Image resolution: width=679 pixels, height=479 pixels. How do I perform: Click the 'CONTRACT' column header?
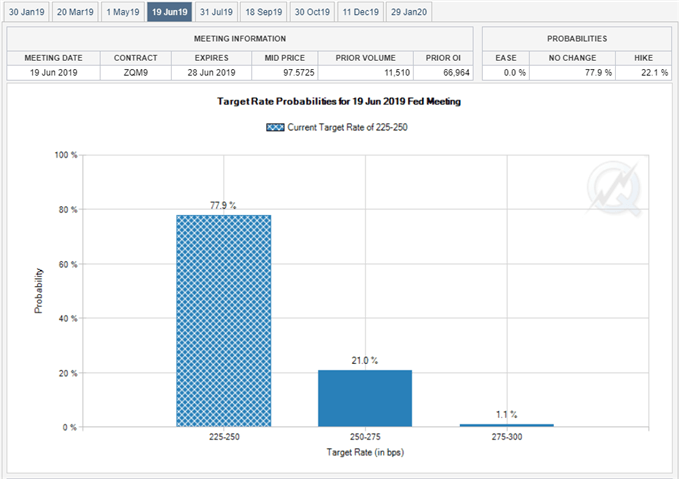pyautogui.click(x=136, y=58)
